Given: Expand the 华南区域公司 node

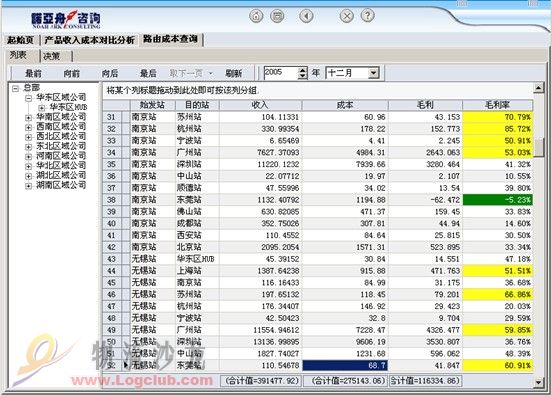Looking at the screenshot, I should click(x=29, y=117).
